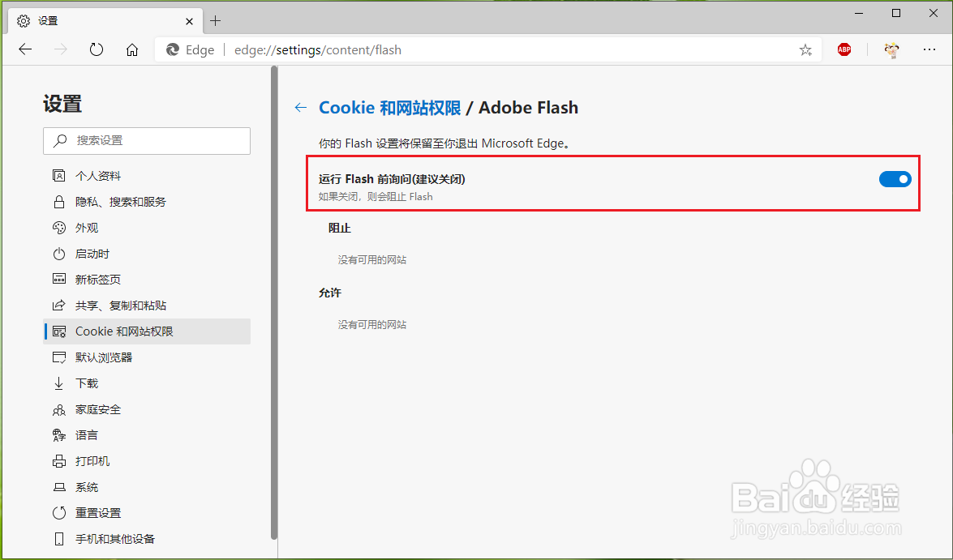Open Cookie 和网站权限 breadcrumb link

pos(389,108)
